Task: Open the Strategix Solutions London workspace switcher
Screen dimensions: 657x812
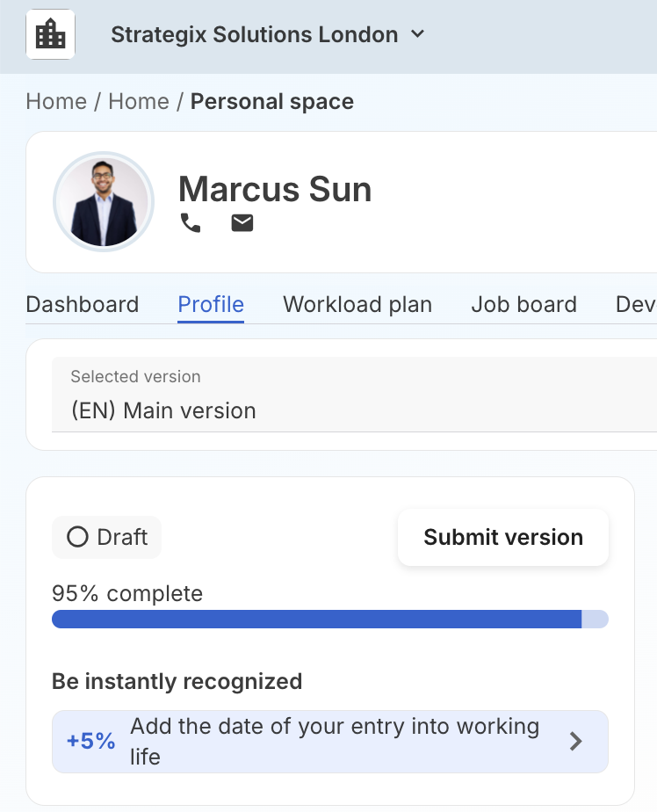Action: pos(254,34)
